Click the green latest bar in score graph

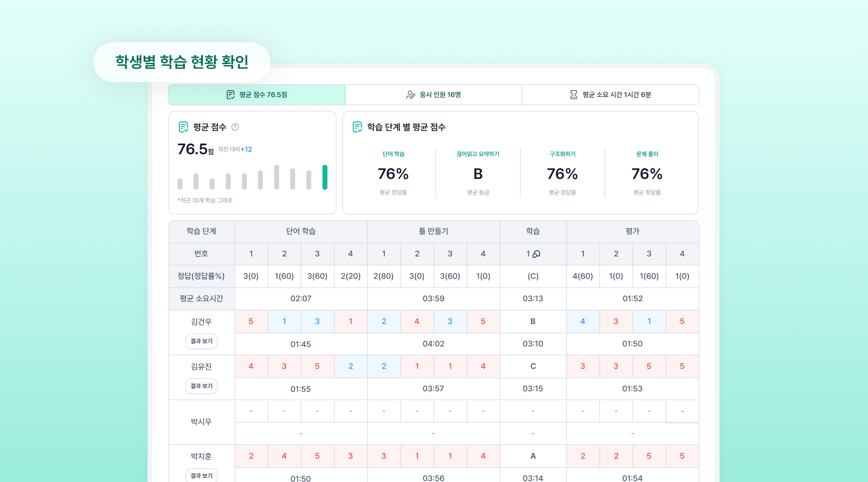point(325,177)
